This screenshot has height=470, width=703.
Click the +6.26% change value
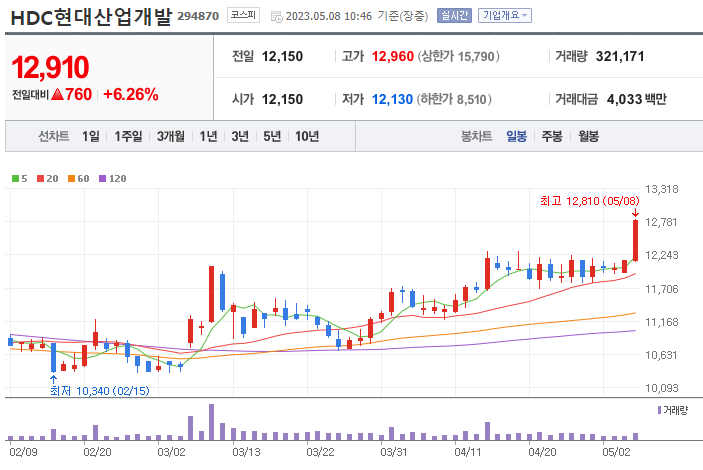click(x=130, y=94)
